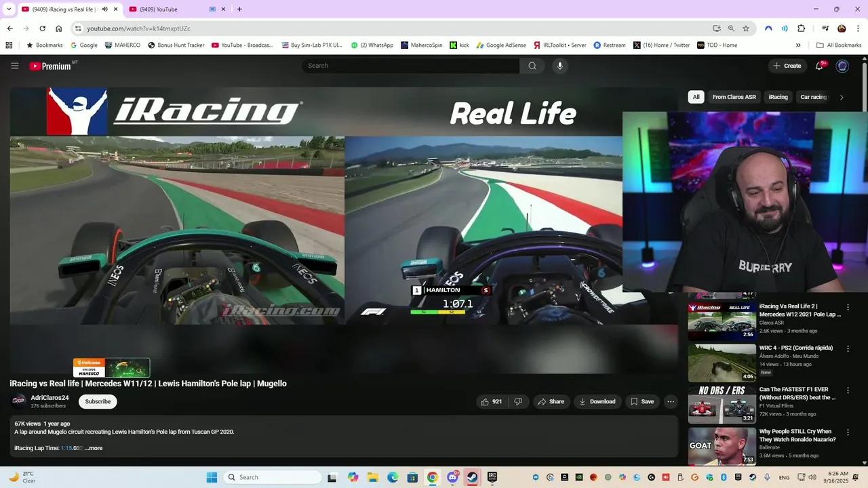Bookmark this page with star icon
Image resolution: width=868 pixels, height=488 pixels.
(x=746, y=28)
